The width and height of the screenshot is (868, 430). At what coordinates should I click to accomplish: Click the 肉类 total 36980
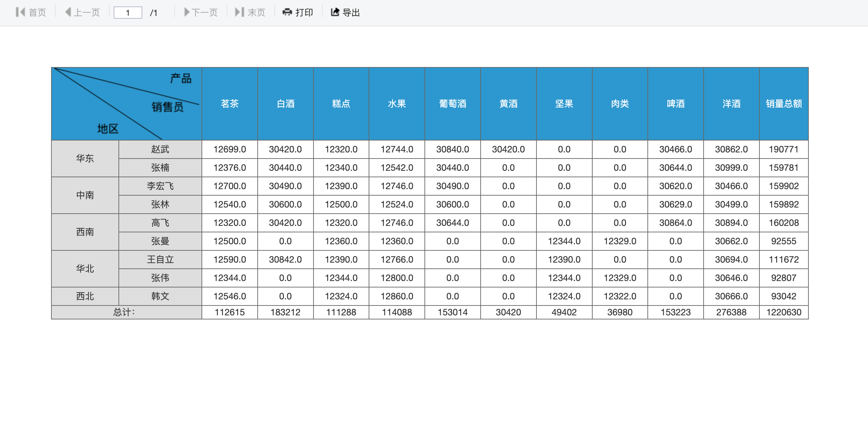pyautogui.click(x=620, y=312)
